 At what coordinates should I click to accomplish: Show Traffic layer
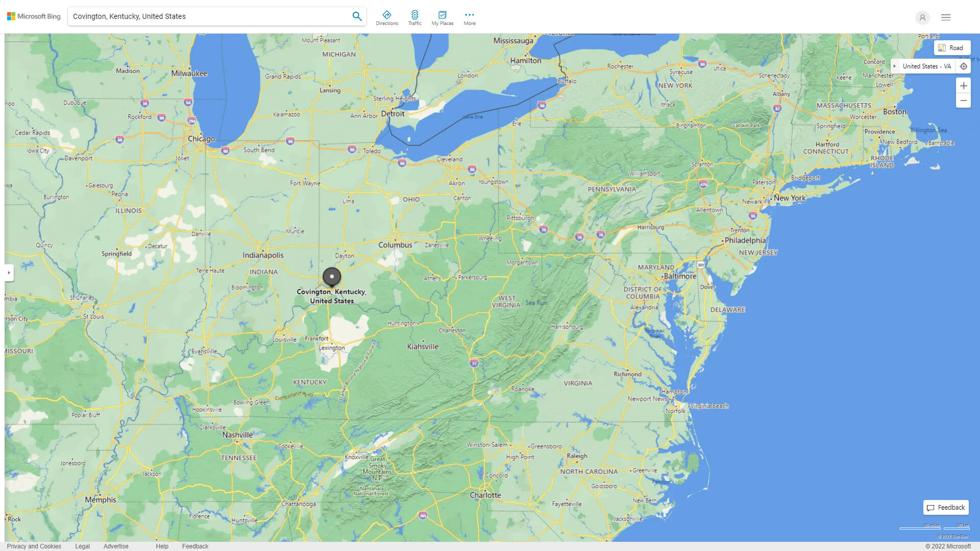pyautogui.click(x=414, y=18)
